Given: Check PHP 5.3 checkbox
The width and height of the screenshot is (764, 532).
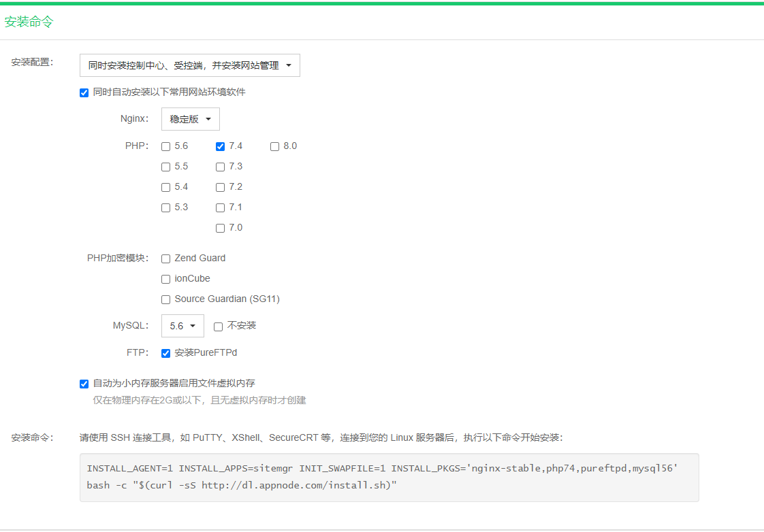Looking at the screenshot, I should pos(166,208).
